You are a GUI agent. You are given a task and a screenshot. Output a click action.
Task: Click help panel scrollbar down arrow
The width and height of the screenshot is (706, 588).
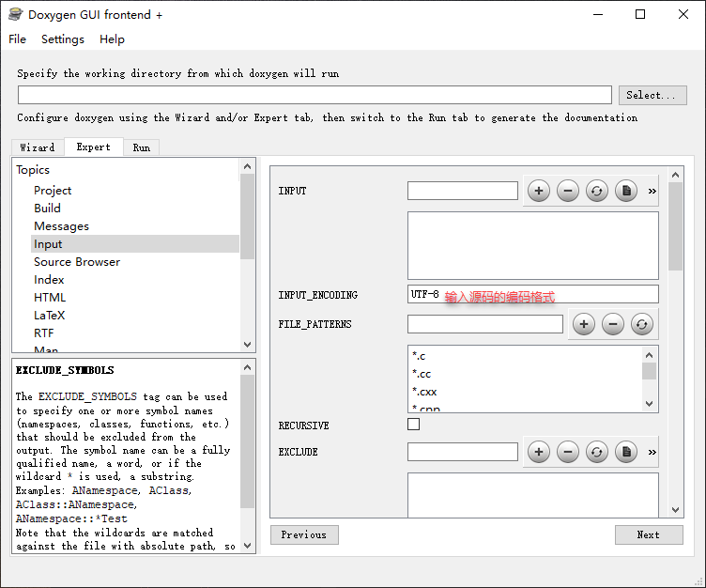[x=247, y=546]
